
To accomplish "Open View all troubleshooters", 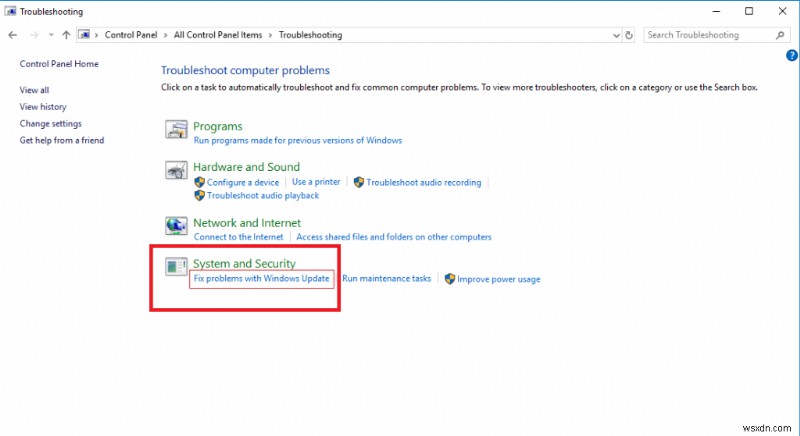I will (34, 90).
